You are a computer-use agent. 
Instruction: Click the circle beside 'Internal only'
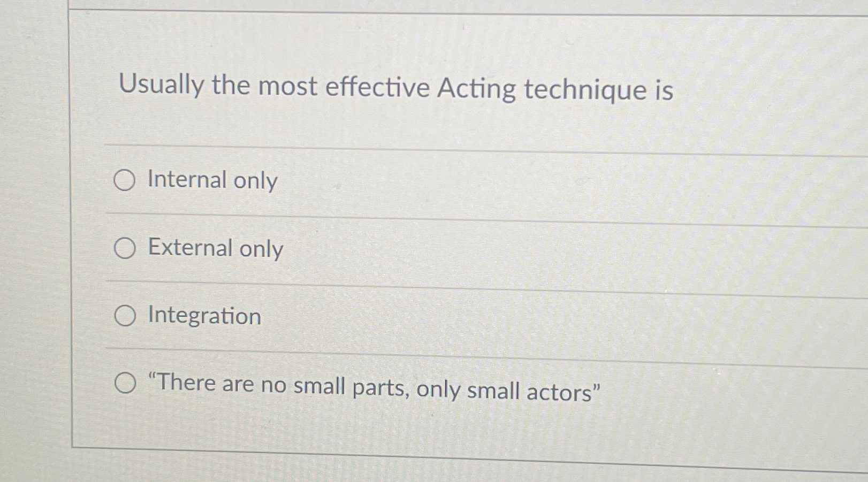pyautogui.click(x=125, y=181)
